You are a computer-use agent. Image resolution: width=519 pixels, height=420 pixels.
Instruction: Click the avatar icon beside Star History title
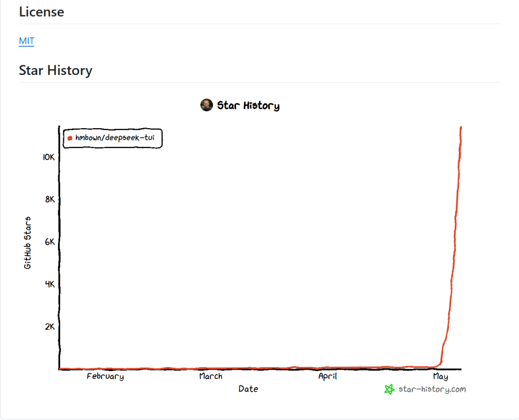[207, 105]
